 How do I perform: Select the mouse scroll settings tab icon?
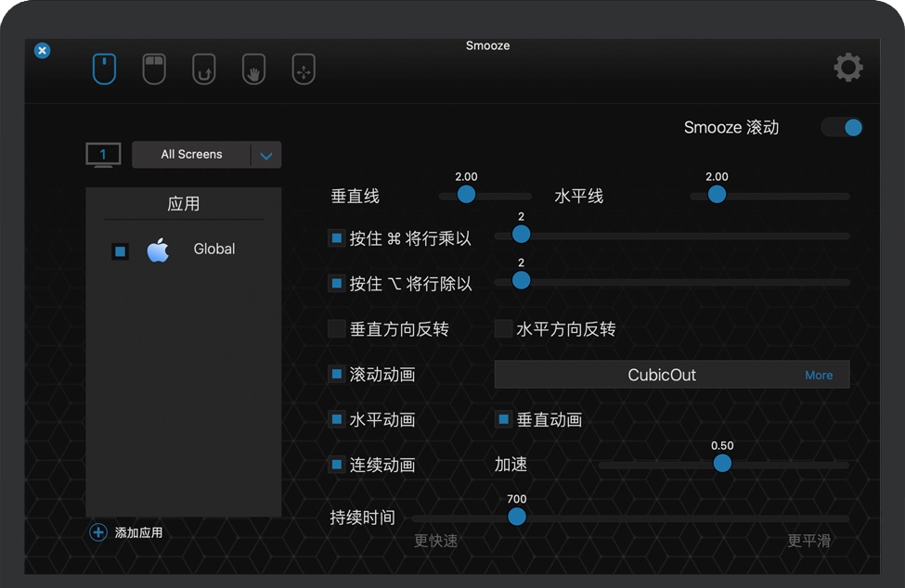coord(105,70)
